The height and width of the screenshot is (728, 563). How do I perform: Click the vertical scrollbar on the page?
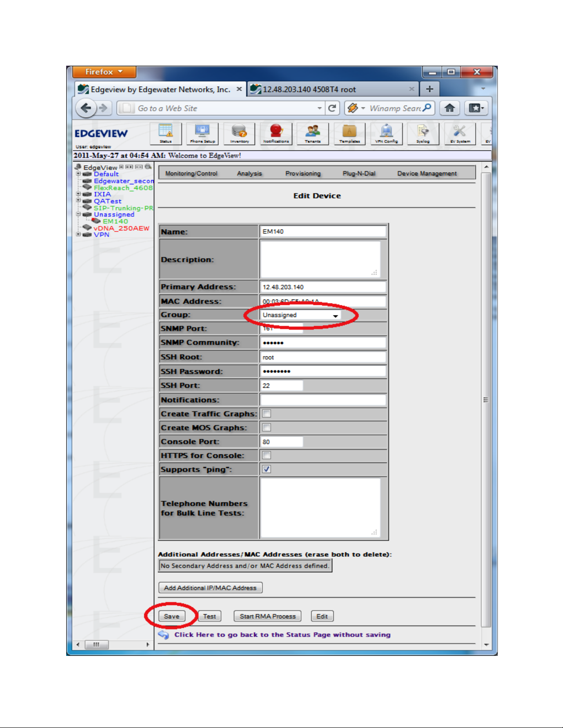point(486,400)
